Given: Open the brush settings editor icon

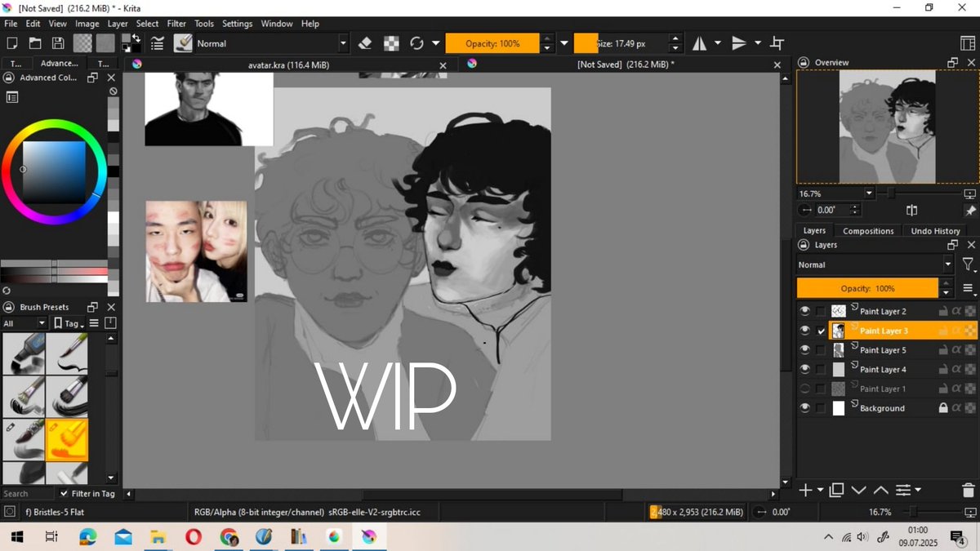Looking at the screenshot, I should point(158,43).
